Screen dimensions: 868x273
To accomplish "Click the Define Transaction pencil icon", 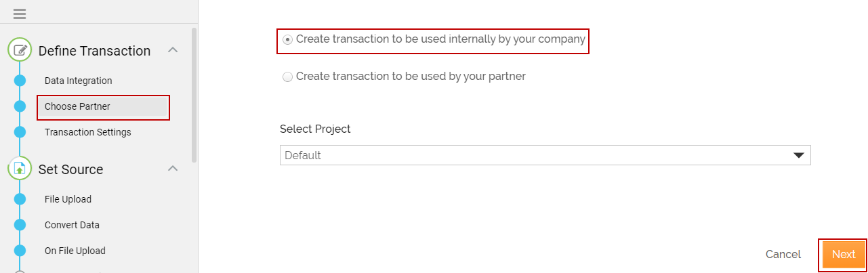I will pyautogui.click(x=20, y=50).
